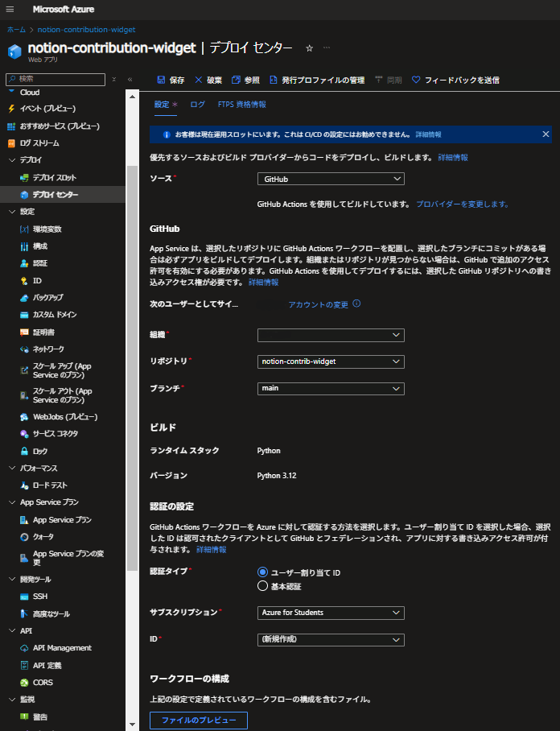Collapse the 設定 sidebar group

pyautogui.click(x=12, y=212)
